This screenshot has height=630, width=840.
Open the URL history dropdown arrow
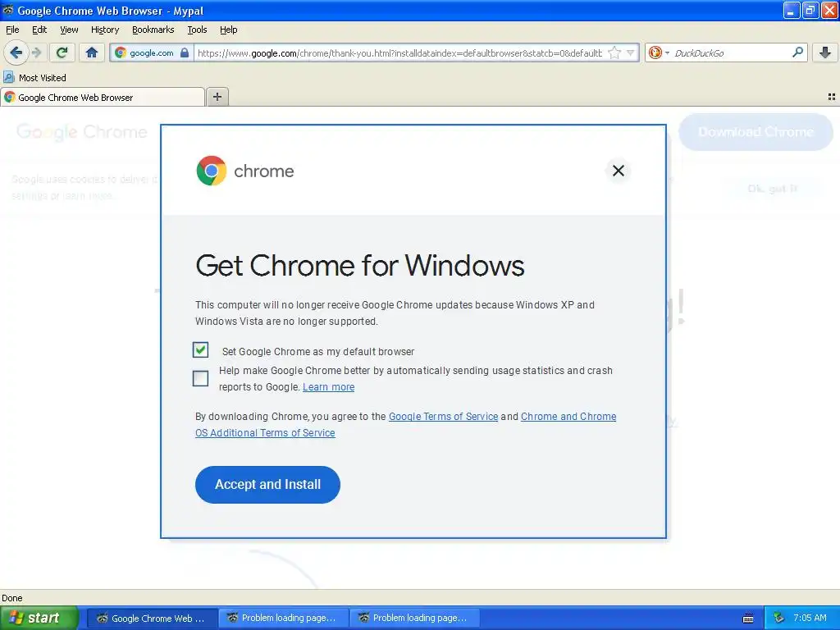(x=631, y=52)
